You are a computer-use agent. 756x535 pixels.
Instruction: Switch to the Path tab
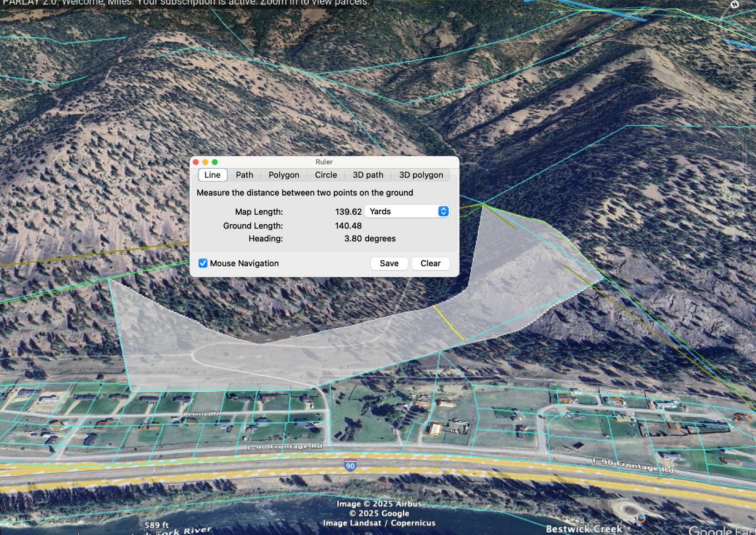tap(244, 175)
